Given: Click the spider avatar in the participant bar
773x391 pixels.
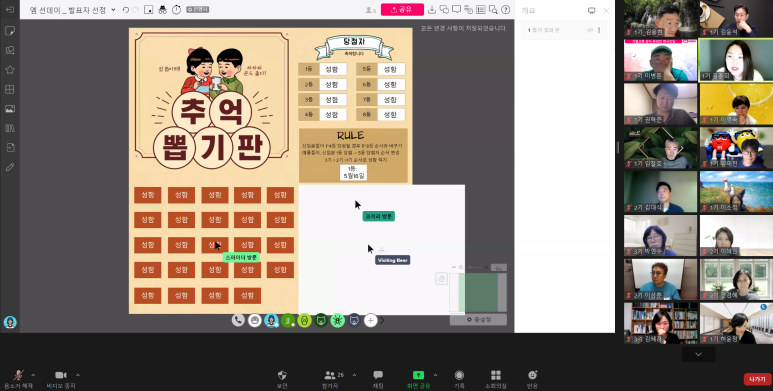Looking at the screenshot, I should point(338,320).
